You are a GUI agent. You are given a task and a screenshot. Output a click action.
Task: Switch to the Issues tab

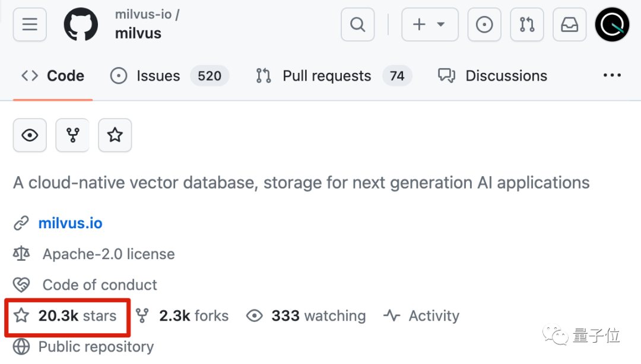(x=158, y=76)
